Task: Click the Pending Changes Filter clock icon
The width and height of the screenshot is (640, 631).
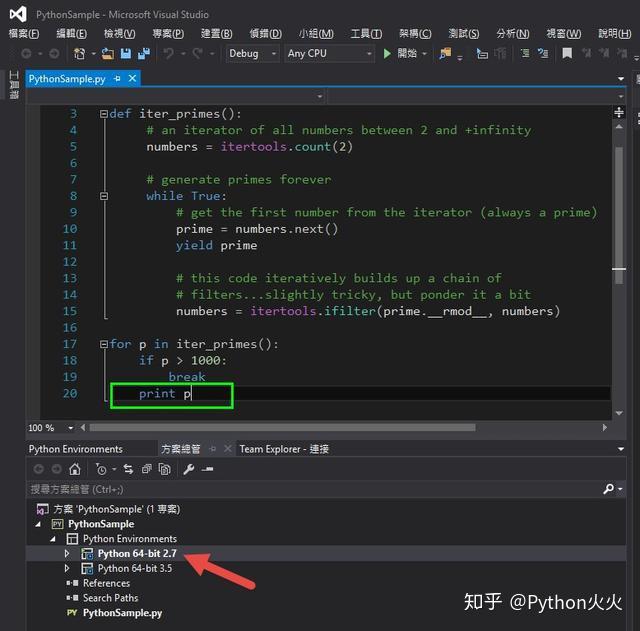Action: 101,469
